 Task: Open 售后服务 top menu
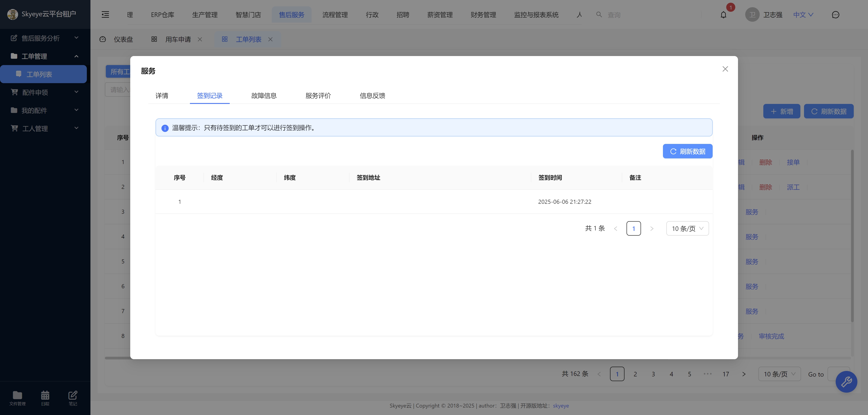291,15
